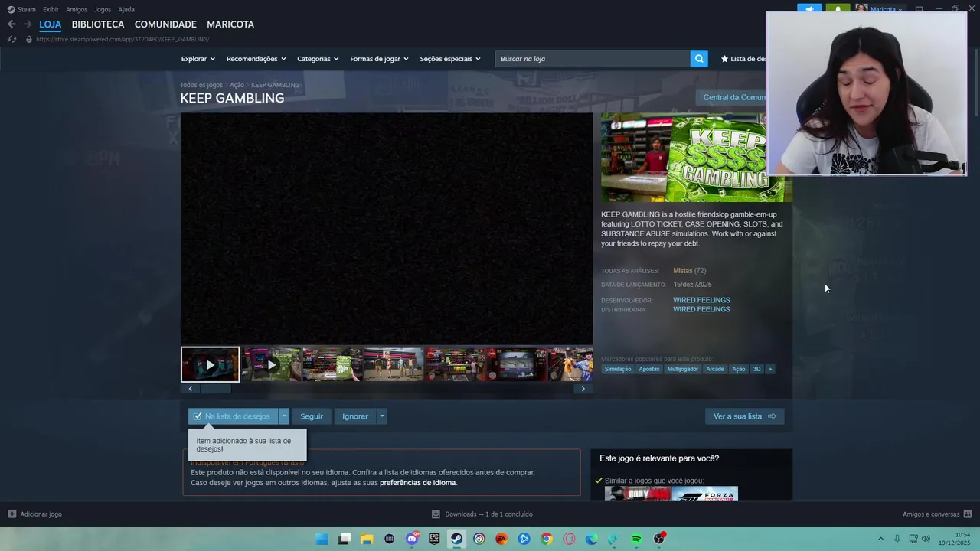Open Amigos e conversas panel

pos(937,514)
